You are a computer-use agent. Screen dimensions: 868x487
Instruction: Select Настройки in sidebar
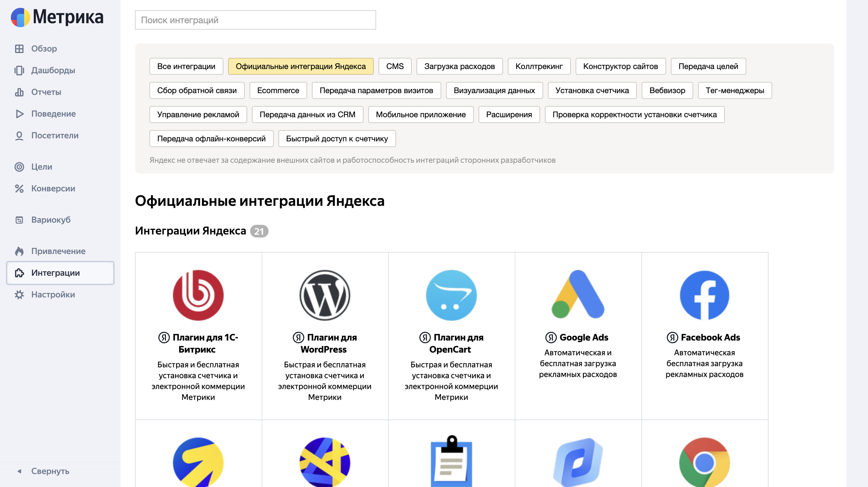point(53,294)
